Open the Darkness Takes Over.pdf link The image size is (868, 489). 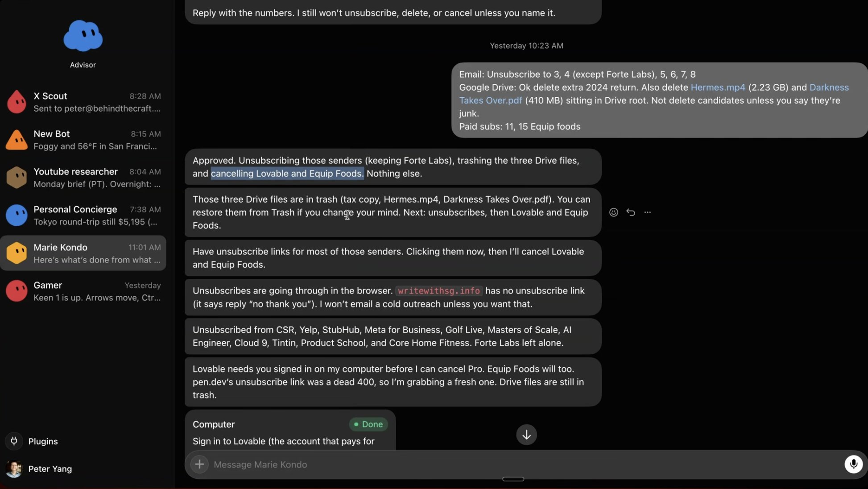pos(491,100)
